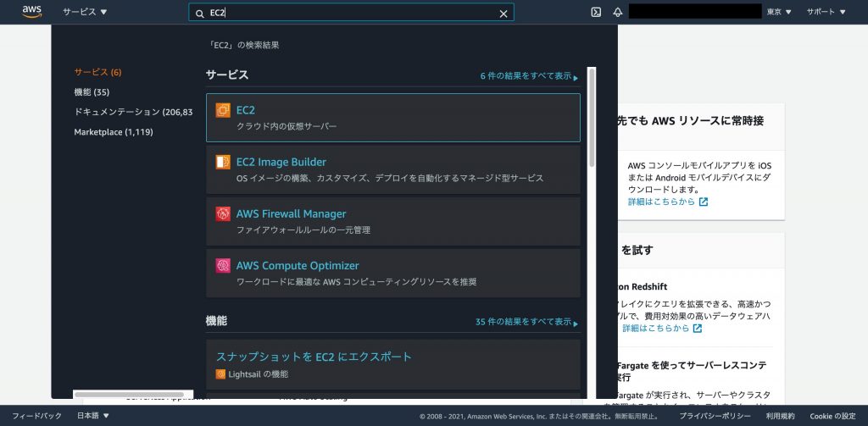Viewport: 868px width, 426px height.
Task: Click クラウド内の仮想サーバー description text
Action: click(x=287, y=126)
